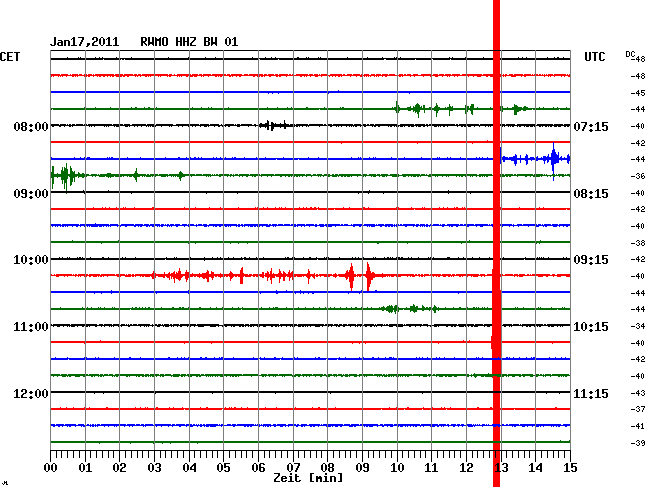Click the 08:15 UTC time label
Image resolution: width=650 pixels, height=494 pixels.
click(x=591, y=194)
